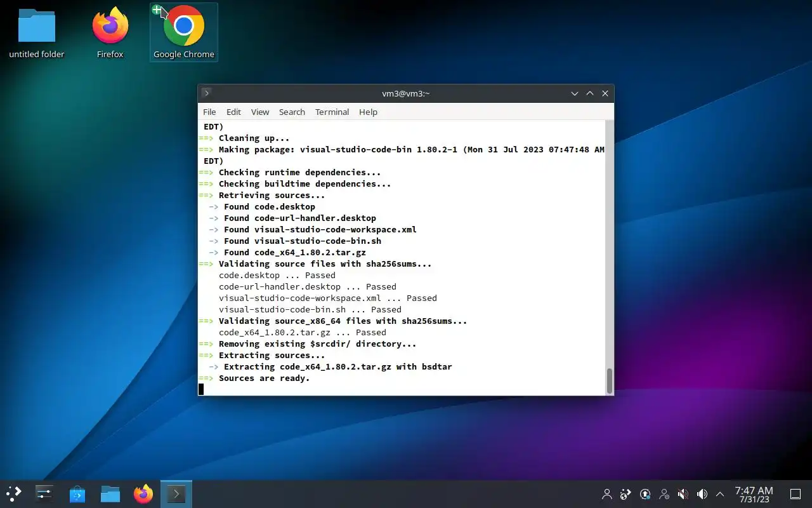
Task: Launch Firefox from the desktop shortcut
Action: click(110, 33)
